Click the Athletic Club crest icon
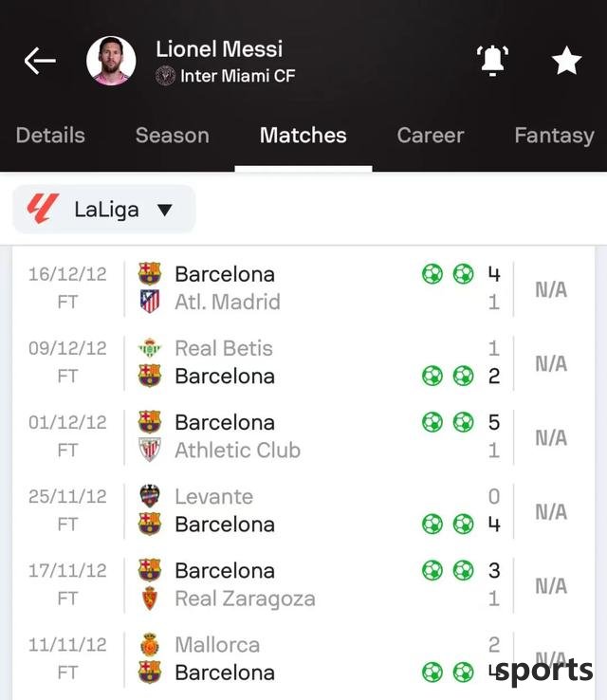Screen dimensions: 607x700 (150, 450)
